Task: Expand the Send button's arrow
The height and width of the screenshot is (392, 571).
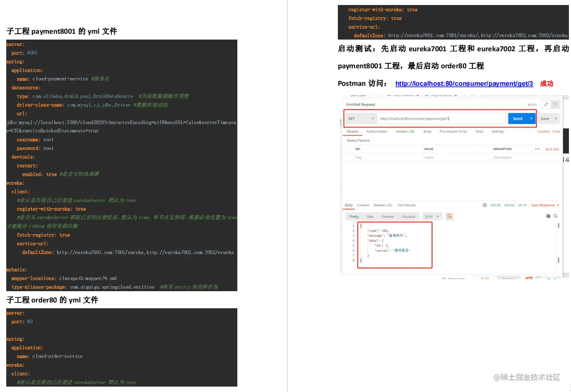Action: tap(531, 118)
